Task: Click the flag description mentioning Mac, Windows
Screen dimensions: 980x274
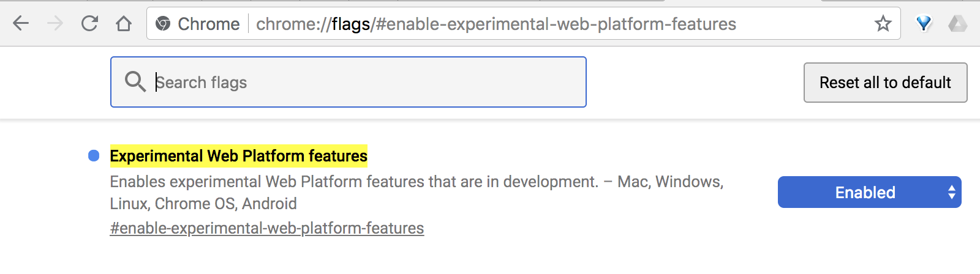Action: click(417, 182)
